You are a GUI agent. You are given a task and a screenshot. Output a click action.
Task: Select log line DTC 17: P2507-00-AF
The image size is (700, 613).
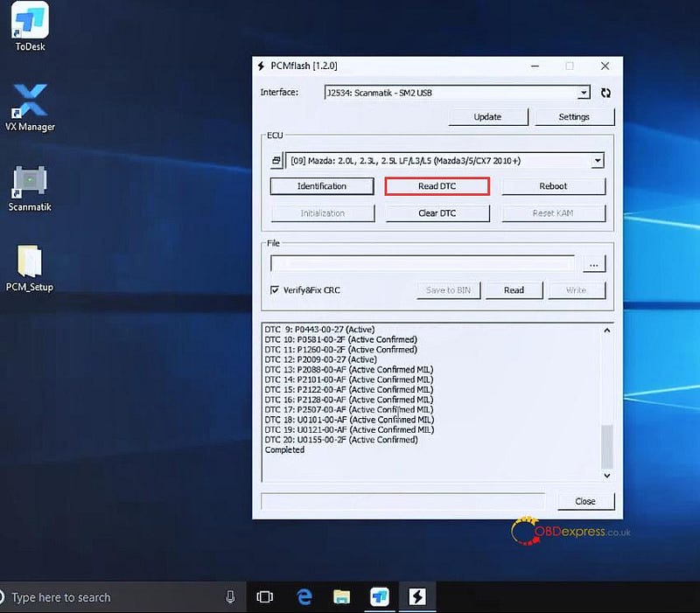[349, 409]
